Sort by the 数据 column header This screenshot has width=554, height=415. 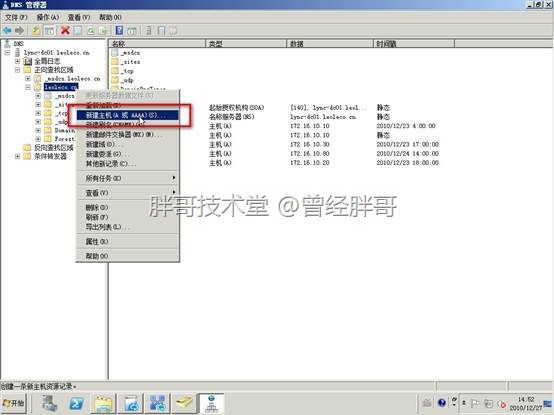coord(330,43)
